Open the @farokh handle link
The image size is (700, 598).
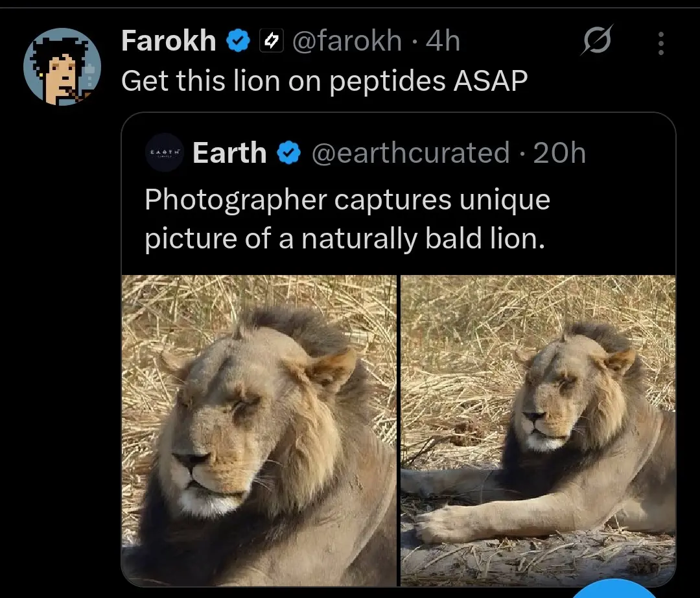click(347, 42)
